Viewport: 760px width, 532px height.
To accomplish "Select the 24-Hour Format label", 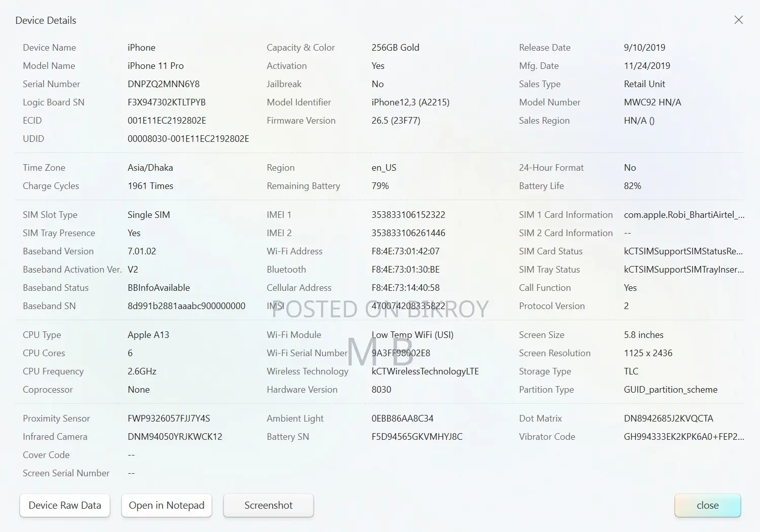I will pyautogui.click(x=551, y=168).
